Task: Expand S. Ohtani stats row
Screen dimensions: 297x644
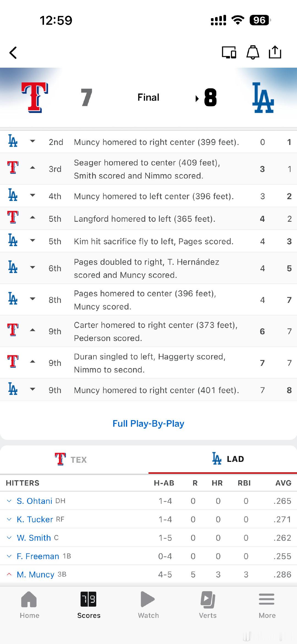Action: [9, 501]
